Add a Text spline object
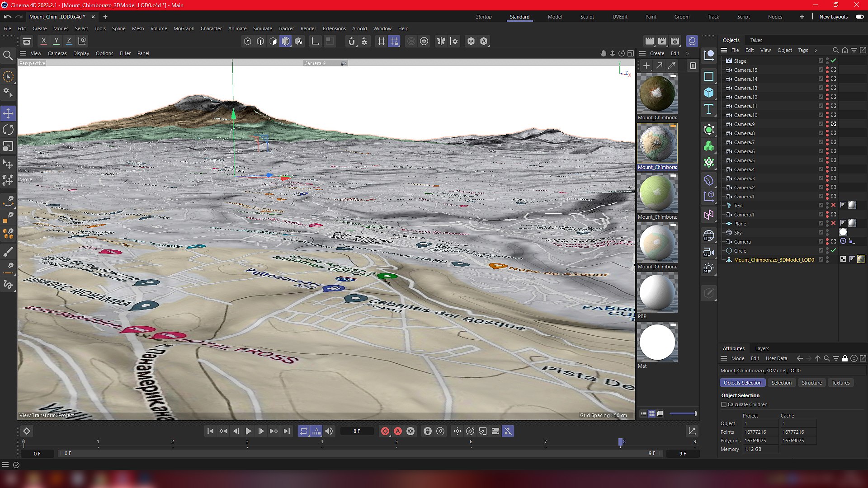868x488 pixels. pyautogui.click(x=708, y=109)
